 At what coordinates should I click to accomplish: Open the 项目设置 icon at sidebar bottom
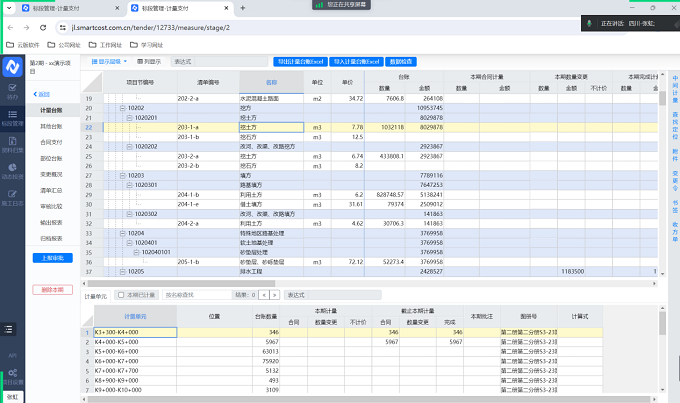[x=12, y=374]
